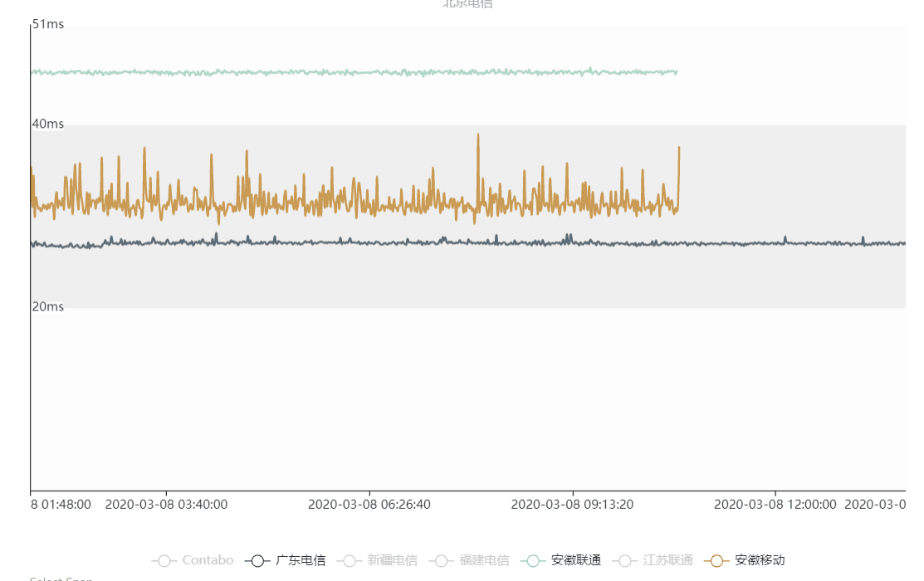
Task: Click the 20ms y-axis label
Action: click(x=48, y=307)
